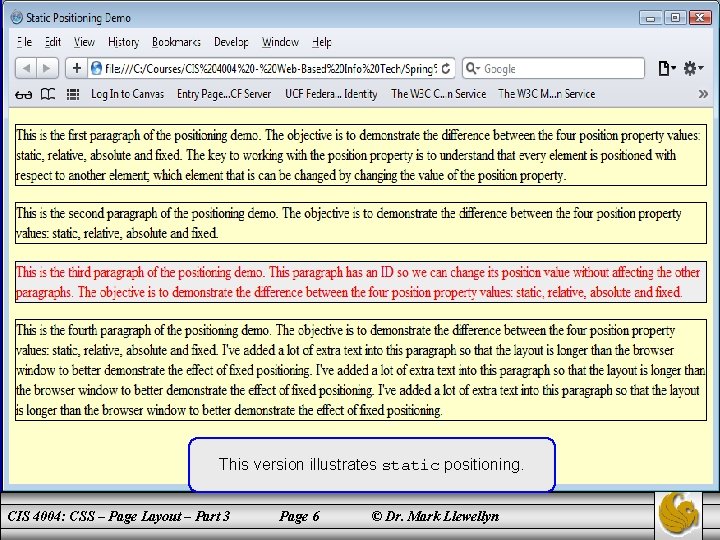
Task: Click the Safari compass icon in title bar
Action: pyautogui.click(x=17, y=17)
